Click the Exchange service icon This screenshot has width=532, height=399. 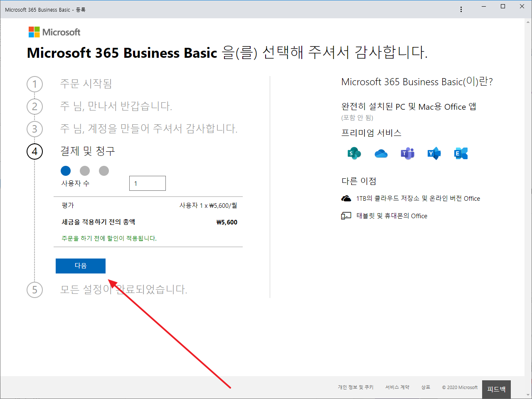tap(461, 153)
